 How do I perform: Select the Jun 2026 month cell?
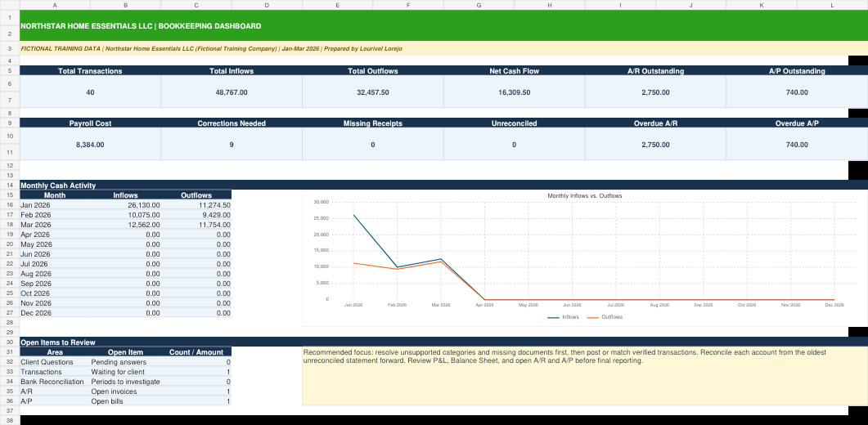coord(55,254)
